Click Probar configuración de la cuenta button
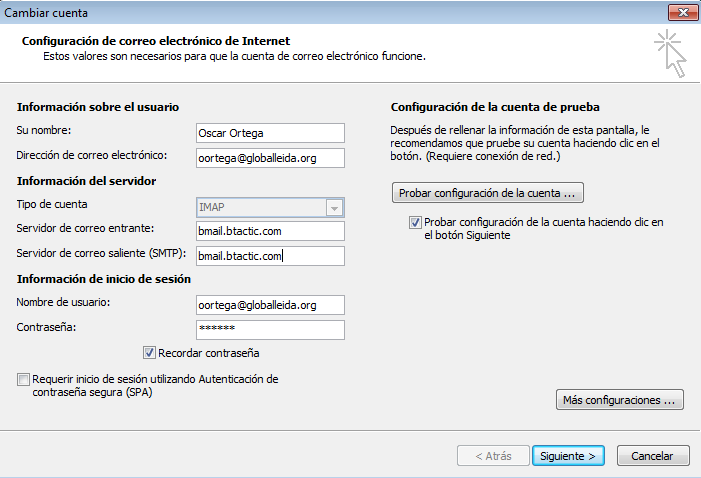Screen dimensions: 701x478 tap(488, 193)
